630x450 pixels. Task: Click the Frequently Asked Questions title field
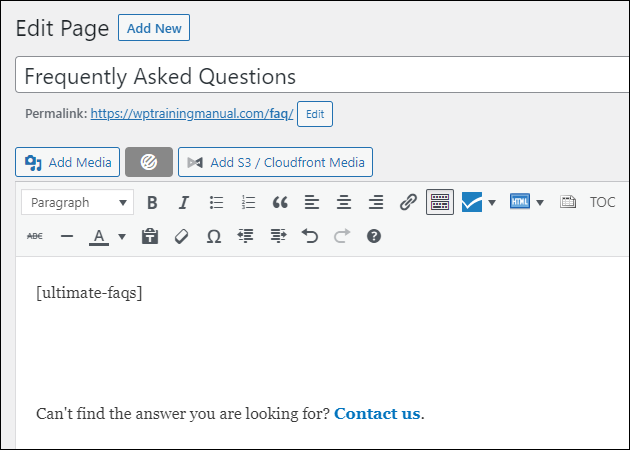(322, 75)
